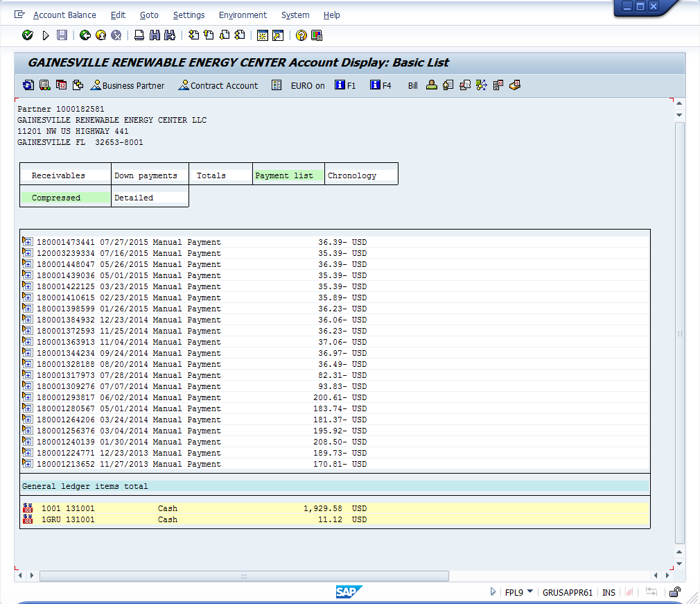Toggle EURO on display

[x=307, y=86]
